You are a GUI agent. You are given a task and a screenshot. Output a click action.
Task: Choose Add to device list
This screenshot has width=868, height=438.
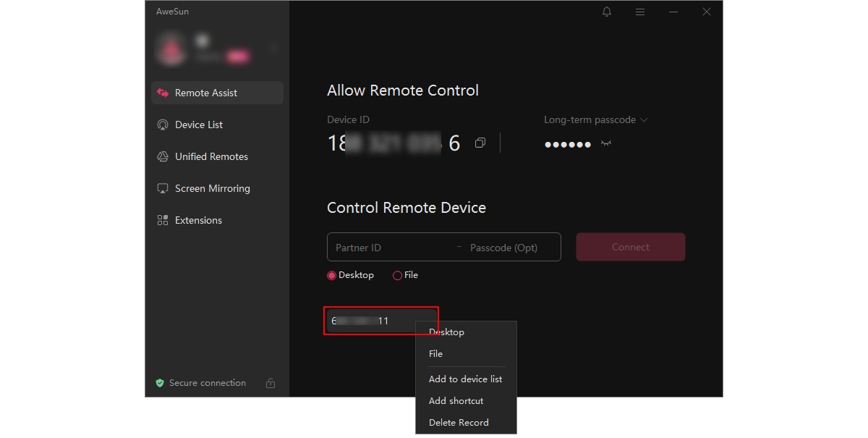pyautogui.click(x=466, y=379)
